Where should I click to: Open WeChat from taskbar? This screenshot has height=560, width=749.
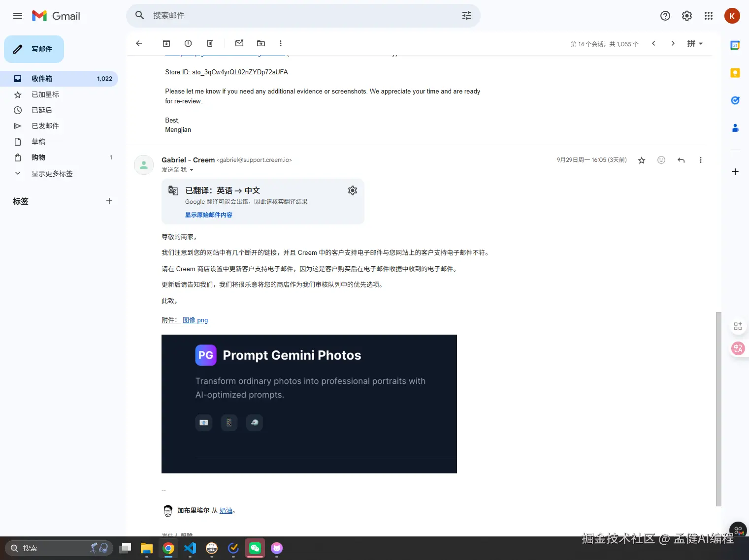pos(255,548)
